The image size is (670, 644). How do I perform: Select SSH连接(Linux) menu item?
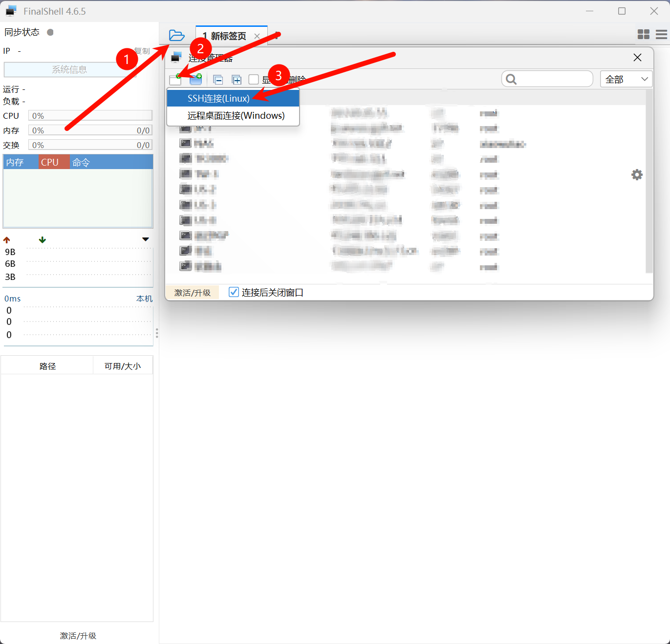click(233, 98)
